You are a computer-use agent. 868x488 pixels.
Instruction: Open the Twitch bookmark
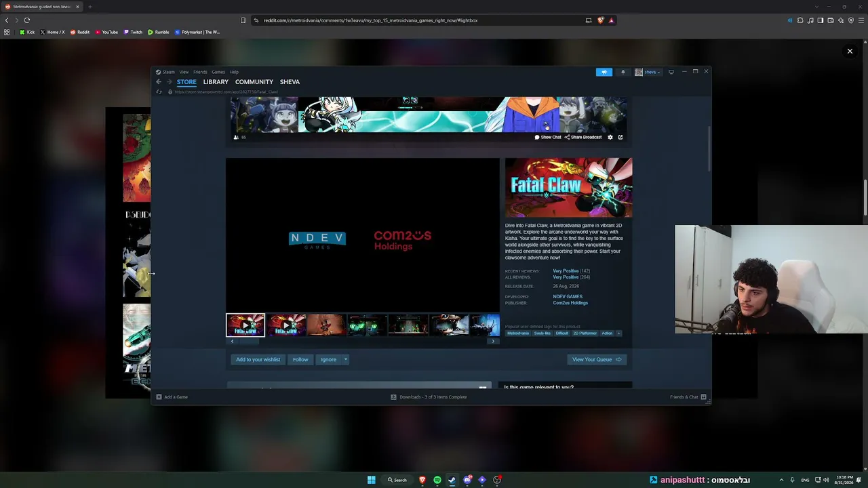pyautogui.click(x=133, y=32)
